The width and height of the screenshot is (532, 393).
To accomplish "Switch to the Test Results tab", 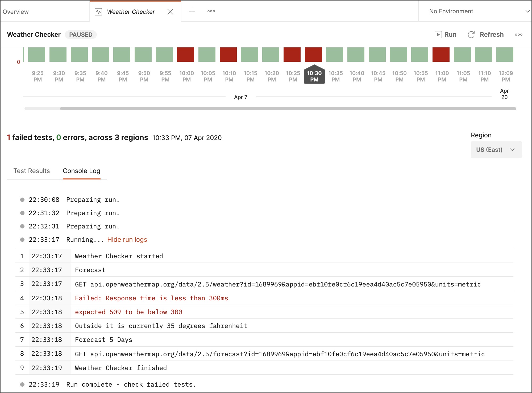I will 31,171.
